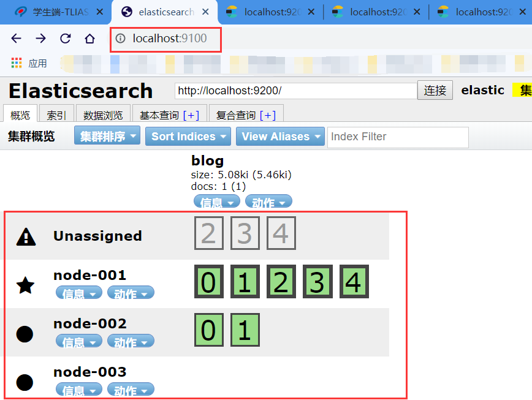
Task: Click the node-002 circle icon
Action: [25, 334]
